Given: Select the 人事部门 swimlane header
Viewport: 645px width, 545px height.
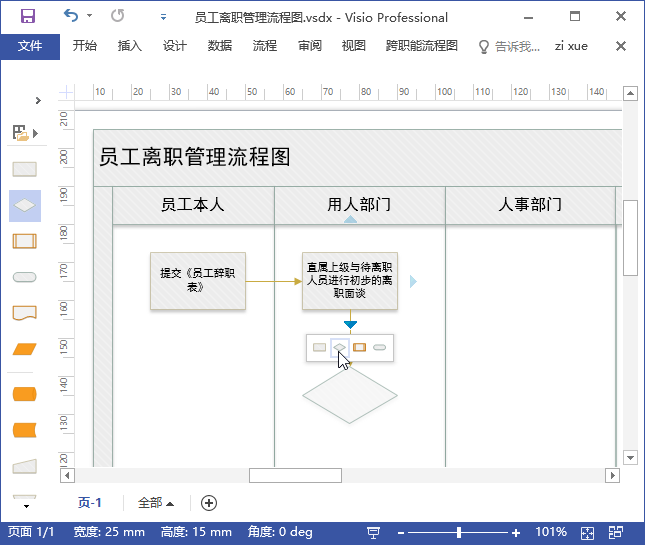Looking at the screenshot, I should tap(530, 205).
